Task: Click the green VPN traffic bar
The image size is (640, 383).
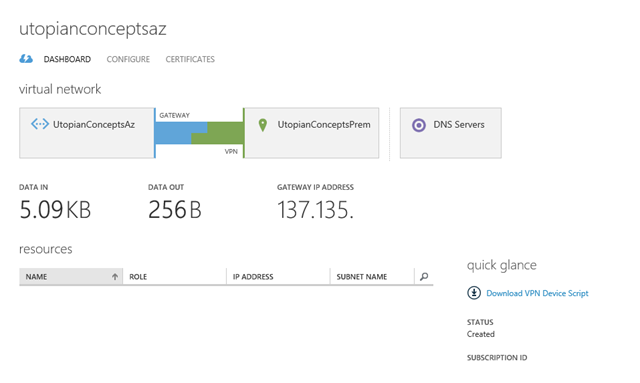Action: click(x=224, y=133)
